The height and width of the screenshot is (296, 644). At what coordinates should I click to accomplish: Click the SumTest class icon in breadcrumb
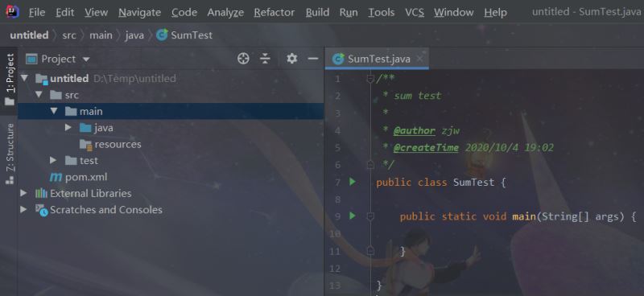coord(162,35)
